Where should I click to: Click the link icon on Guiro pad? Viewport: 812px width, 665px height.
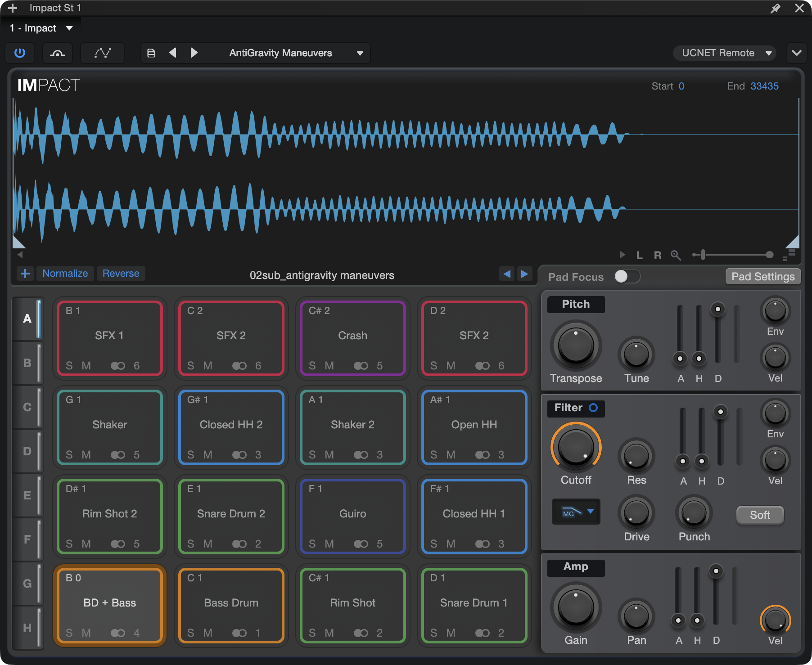[361, 544]
